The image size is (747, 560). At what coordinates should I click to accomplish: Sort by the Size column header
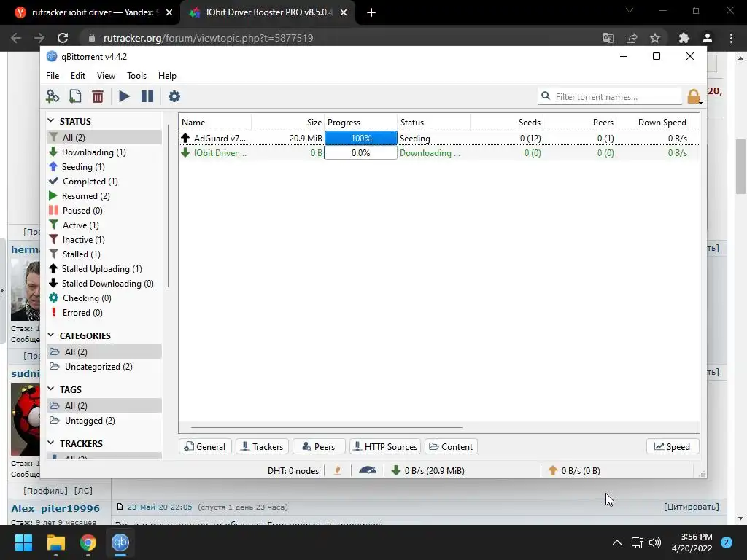pyautogui.click(x=287, y=122)
